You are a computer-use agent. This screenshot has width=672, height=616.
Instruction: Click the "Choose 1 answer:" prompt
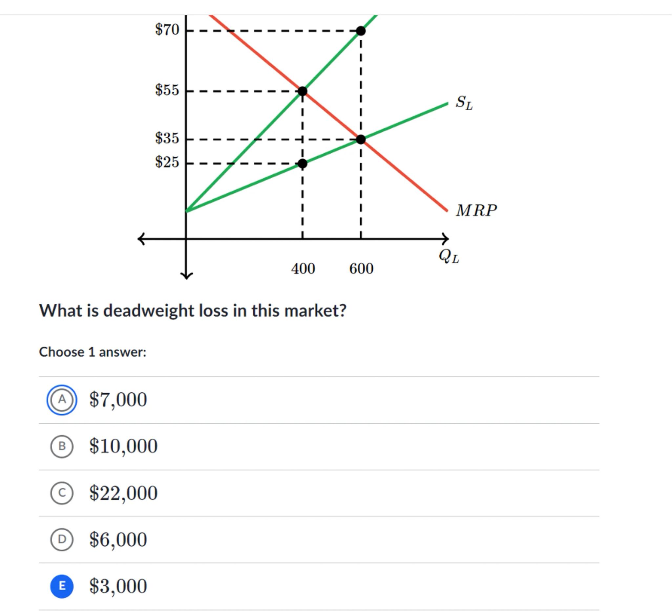(x=93, y=352)
